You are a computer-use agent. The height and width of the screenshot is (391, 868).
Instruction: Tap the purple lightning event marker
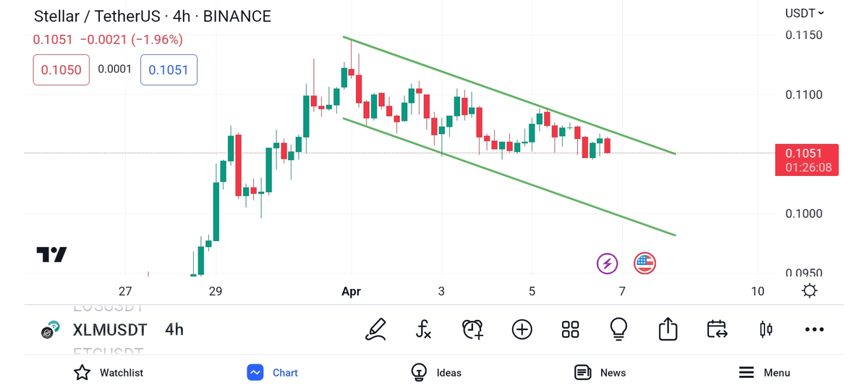pyautogui.click(x=607, y=264)
